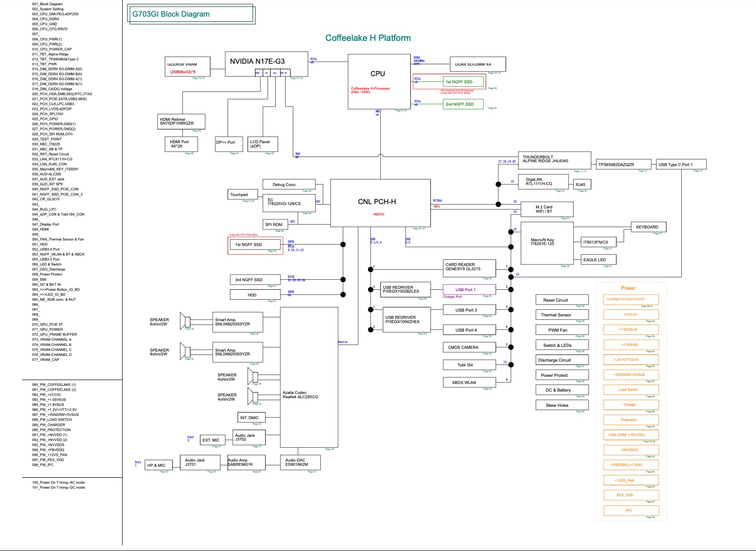The image size is (756, 551).
Task: Select the Audio Jack J3702 block
Action: point(249,437)
